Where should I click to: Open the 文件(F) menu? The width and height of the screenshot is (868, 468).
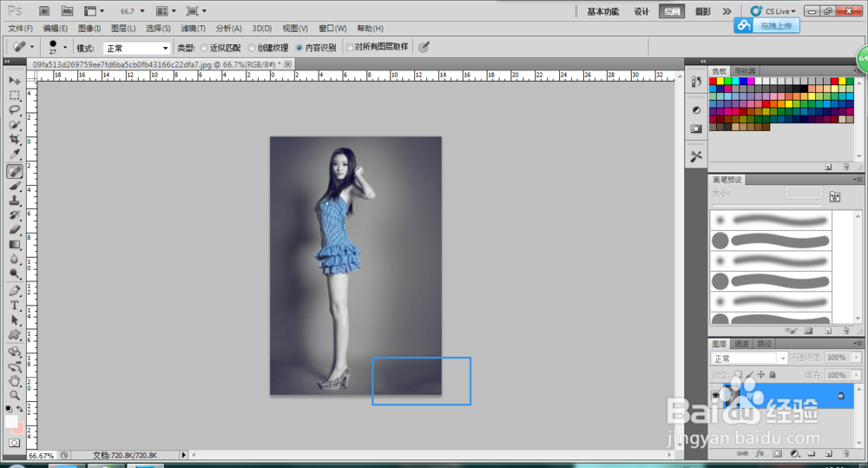tap(21, 29)
